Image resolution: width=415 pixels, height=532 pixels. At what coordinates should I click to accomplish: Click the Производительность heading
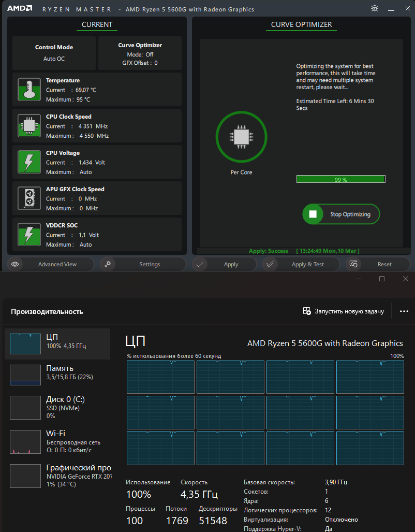click(x=47, y=311)
